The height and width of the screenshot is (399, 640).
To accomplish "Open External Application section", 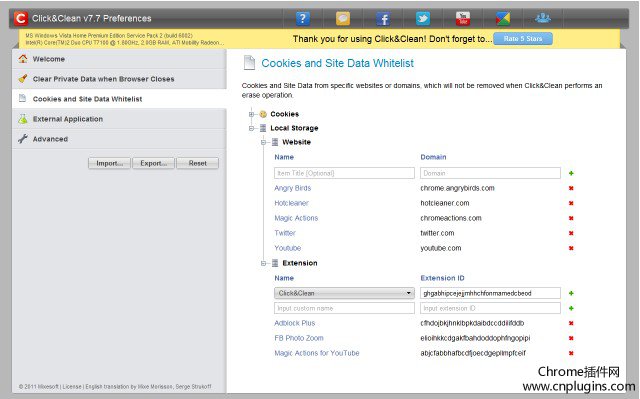I will pos(119,119).
